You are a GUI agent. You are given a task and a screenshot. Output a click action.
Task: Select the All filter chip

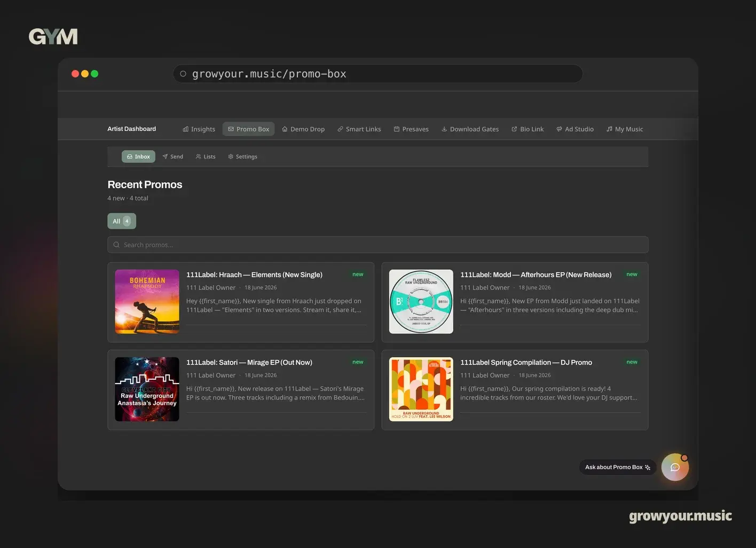122,221
